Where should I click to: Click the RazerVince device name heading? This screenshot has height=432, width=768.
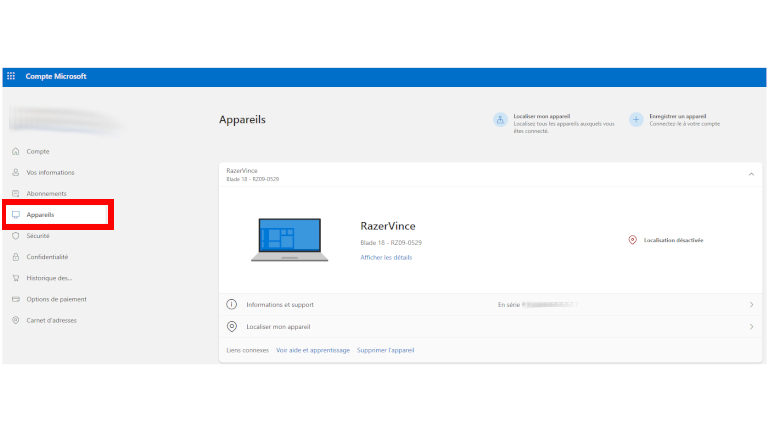point(388,226)
